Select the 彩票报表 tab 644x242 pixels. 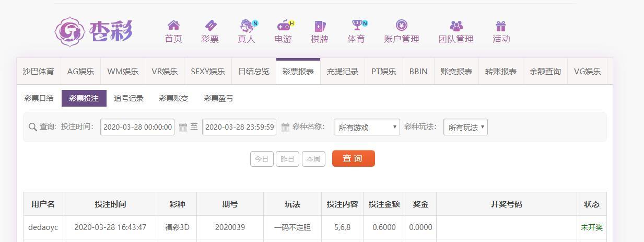[x=298, y=71]
